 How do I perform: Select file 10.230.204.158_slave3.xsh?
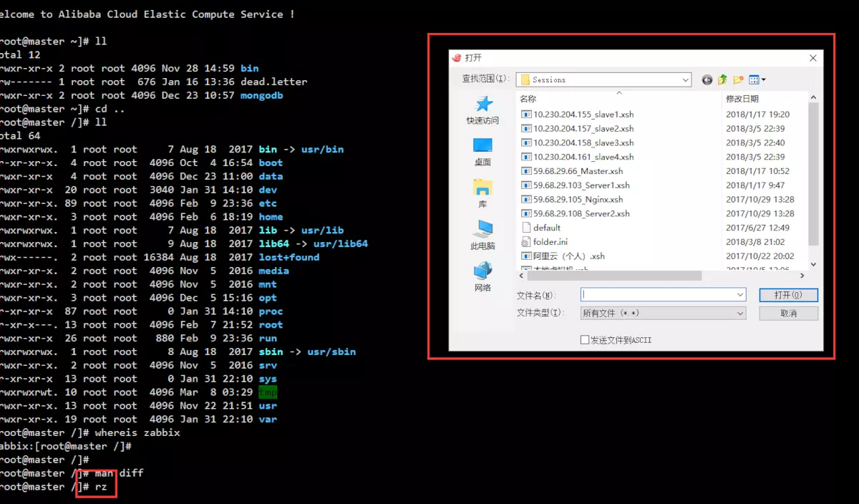click(577, 142)
